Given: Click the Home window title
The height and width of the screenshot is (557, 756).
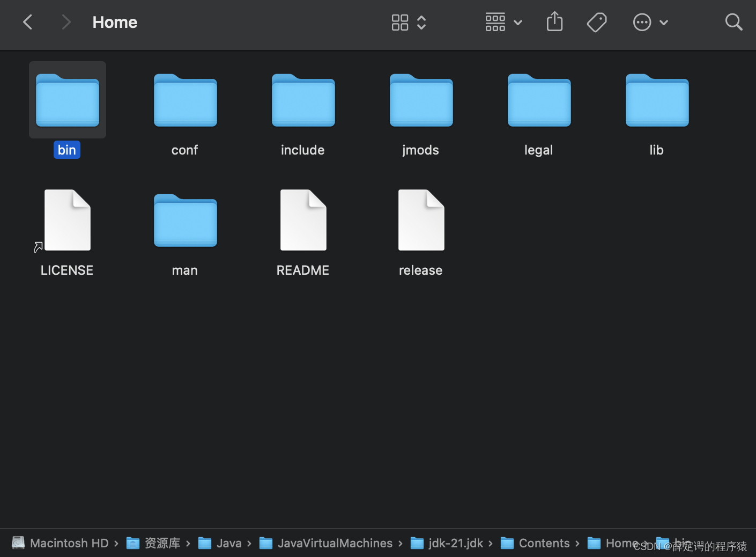Looking at the screenshot, I should (115, 23).
